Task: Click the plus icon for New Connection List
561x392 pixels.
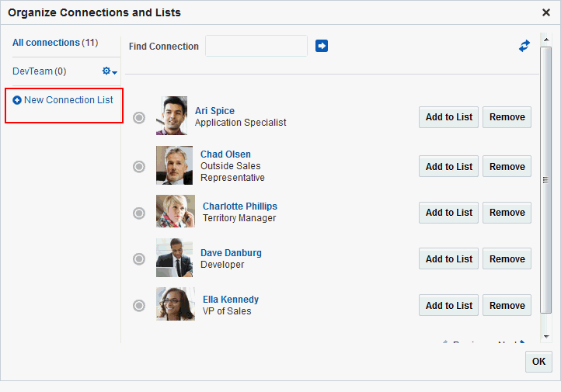Action: click(x=17, y=100)
